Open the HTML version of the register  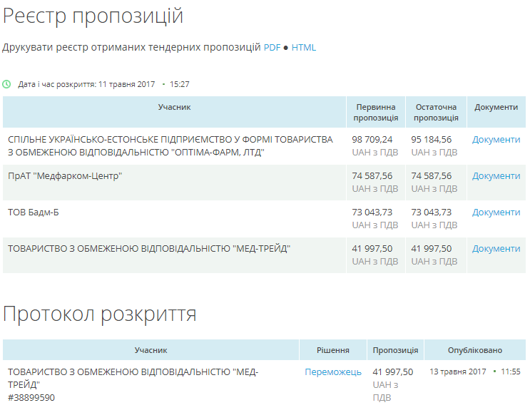(x=303, y=48)
